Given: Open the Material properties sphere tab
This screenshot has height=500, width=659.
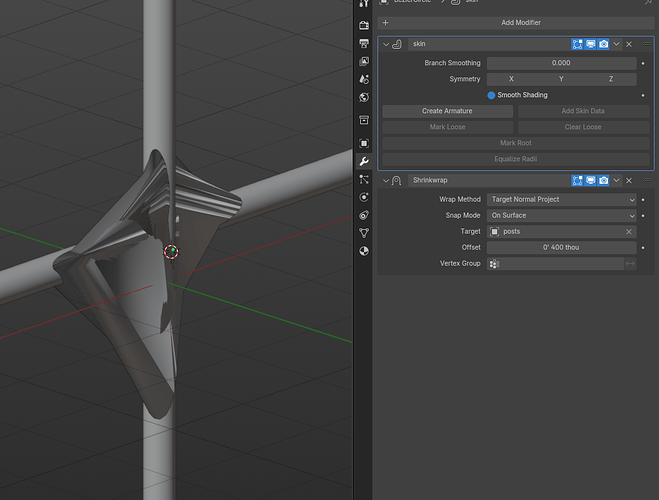Looking at the screenshot, I should pyautogui.click(x=364, y=251).
